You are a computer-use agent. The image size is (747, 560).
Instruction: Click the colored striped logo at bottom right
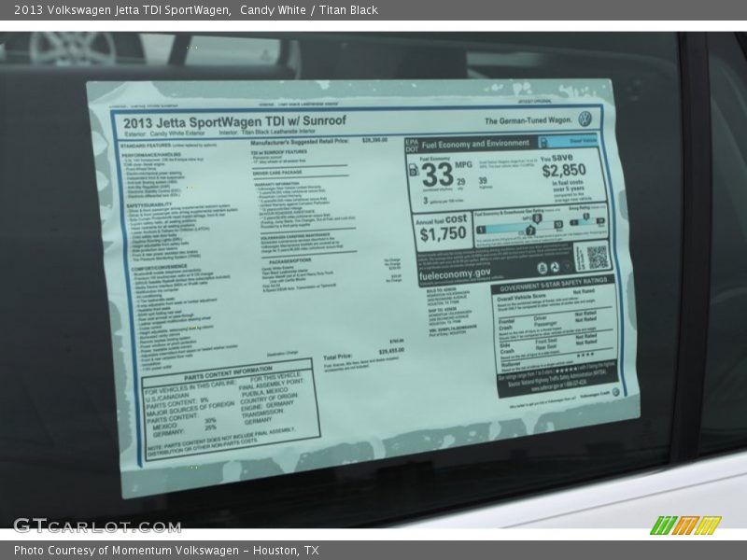pyautogui.click(x=684, y=525)
